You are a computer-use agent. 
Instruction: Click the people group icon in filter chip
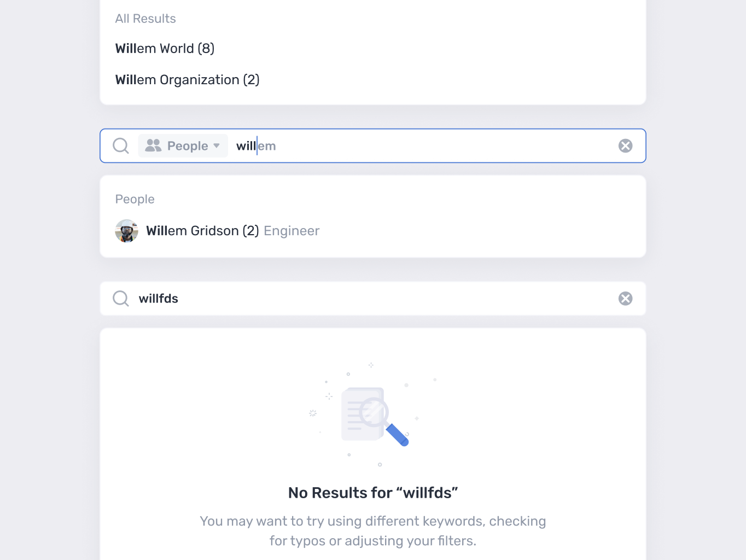click(x=153, y=145)
